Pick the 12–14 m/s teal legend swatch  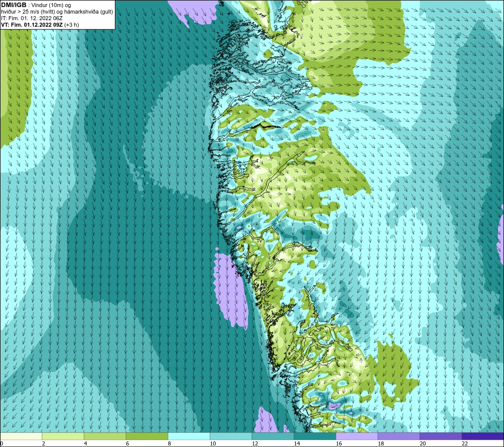pos(273,436)
